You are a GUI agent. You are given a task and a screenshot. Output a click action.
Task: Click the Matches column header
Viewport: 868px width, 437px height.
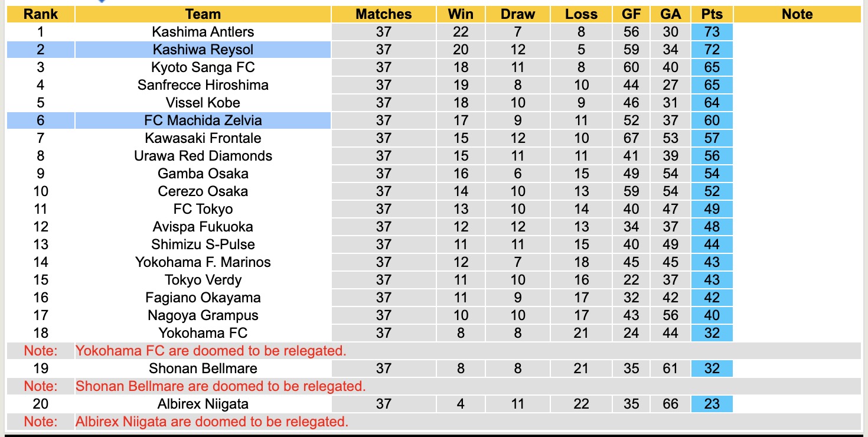click(383, 14)
